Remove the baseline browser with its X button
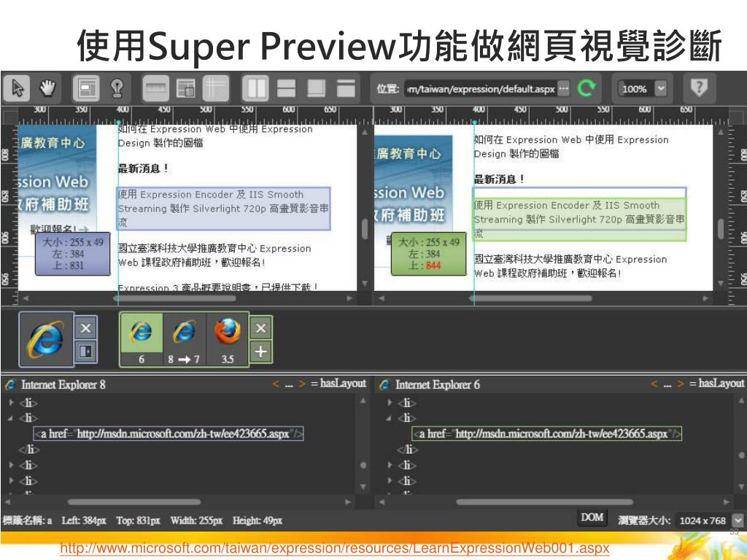Viewport: 747px width, 560px height. pos(86,327)
